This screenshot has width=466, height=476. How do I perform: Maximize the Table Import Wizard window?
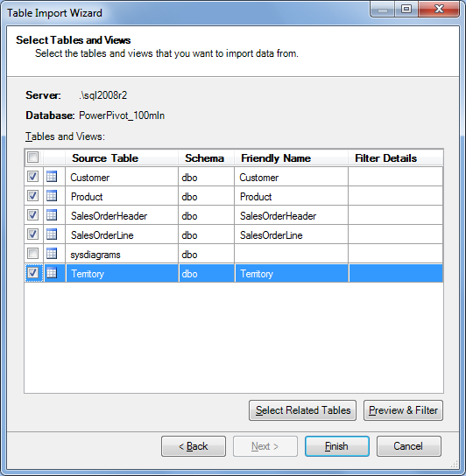tap(406, 9)
